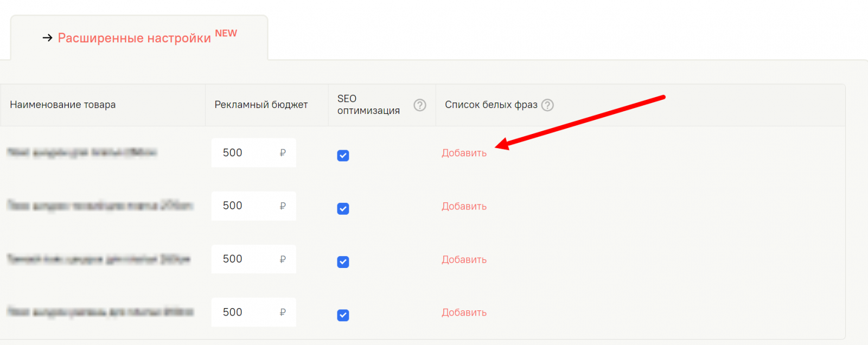This screenshot has width=868, height=345.
Task: Focus second row advertising budget field
Action: coord(253,206)
